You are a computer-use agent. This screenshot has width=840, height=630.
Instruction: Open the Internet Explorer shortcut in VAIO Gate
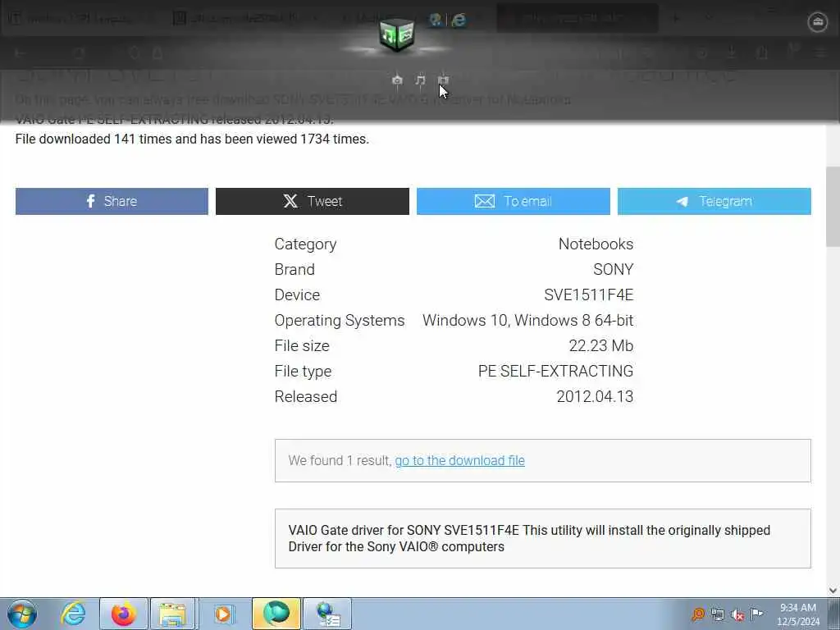coord(459,21)
